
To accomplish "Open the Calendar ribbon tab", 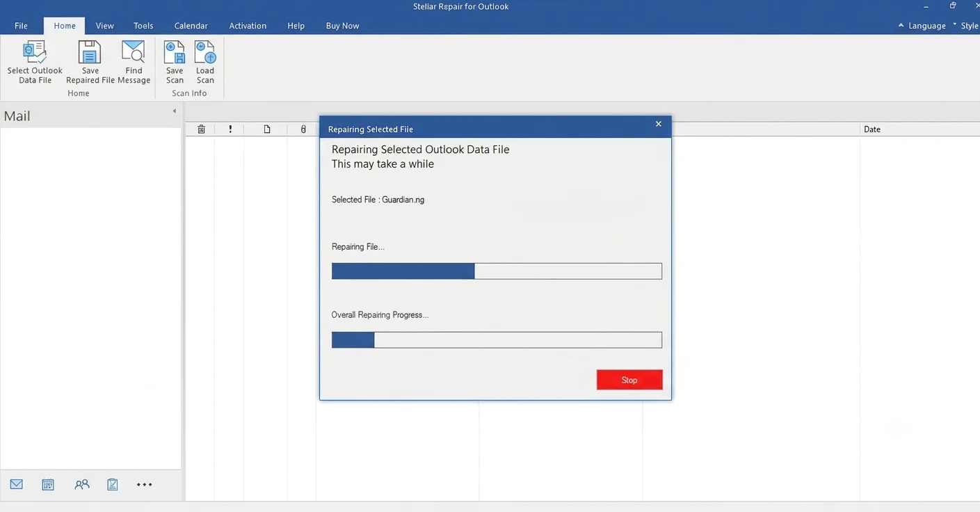I will click(x=191, y=26).
